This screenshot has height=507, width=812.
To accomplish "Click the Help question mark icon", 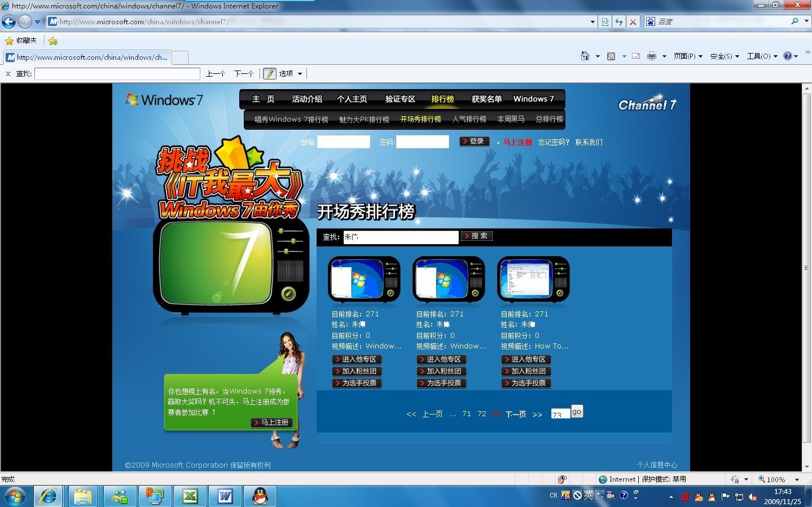I will (788, 56).
